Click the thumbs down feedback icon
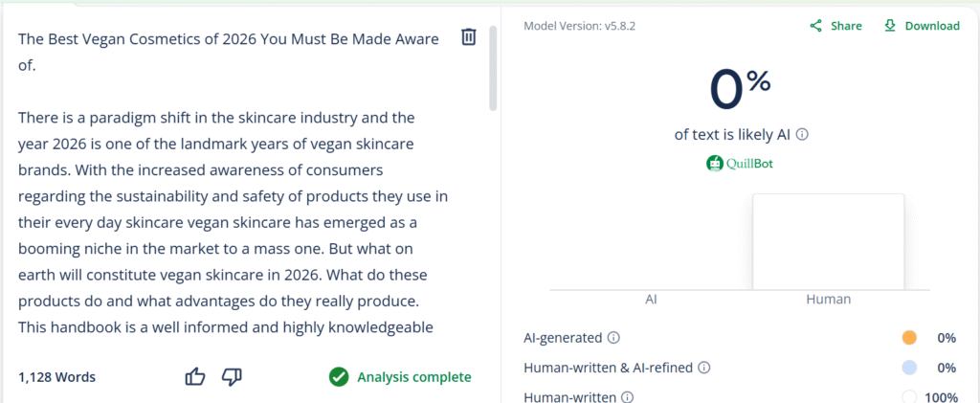980x403 pixels. pyautogui.click(x=231, y=376)
